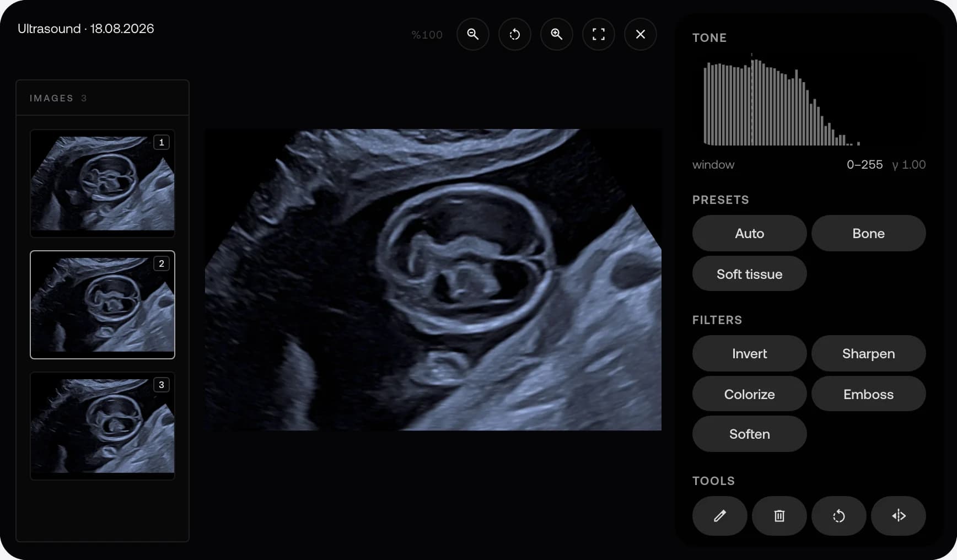
Task: Close the ultrasound viewer
Action: pyautogui.click(x=641, y=34)
